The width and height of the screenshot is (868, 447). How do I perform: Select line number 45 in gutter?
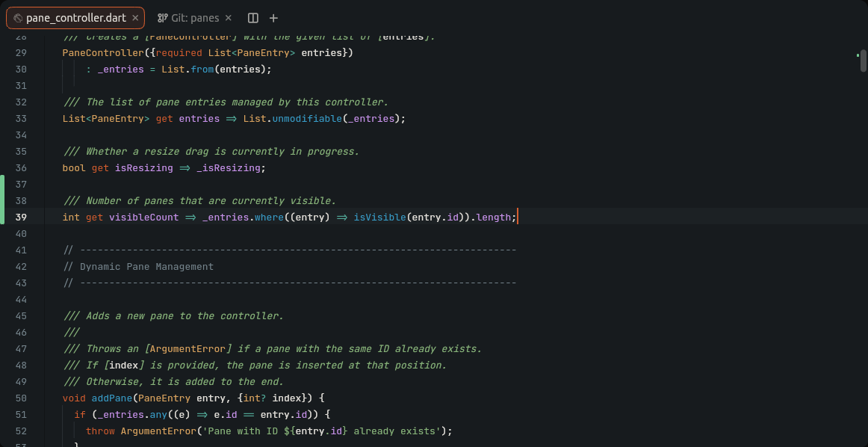coord(21,315)
